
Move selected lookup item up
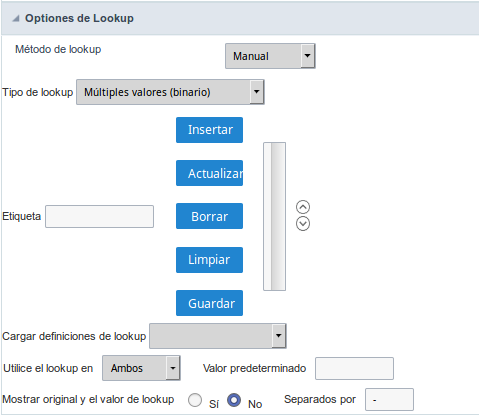coord(303,207)
